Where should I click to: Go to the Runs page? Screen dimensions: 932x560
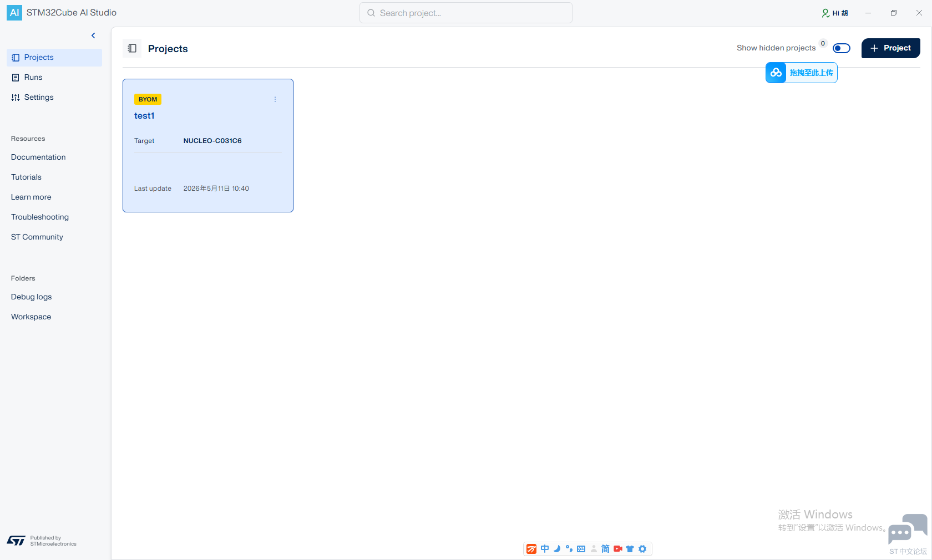[54, 78]
